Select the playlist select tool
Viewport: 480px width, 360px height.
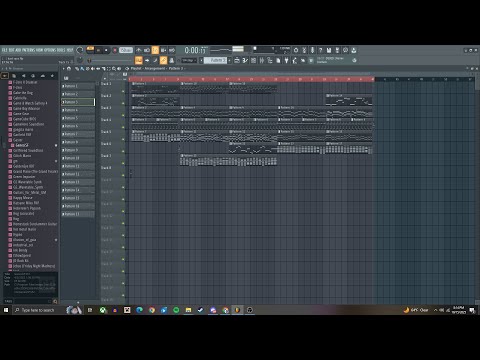pyautogui.click(x=109, y=69)
